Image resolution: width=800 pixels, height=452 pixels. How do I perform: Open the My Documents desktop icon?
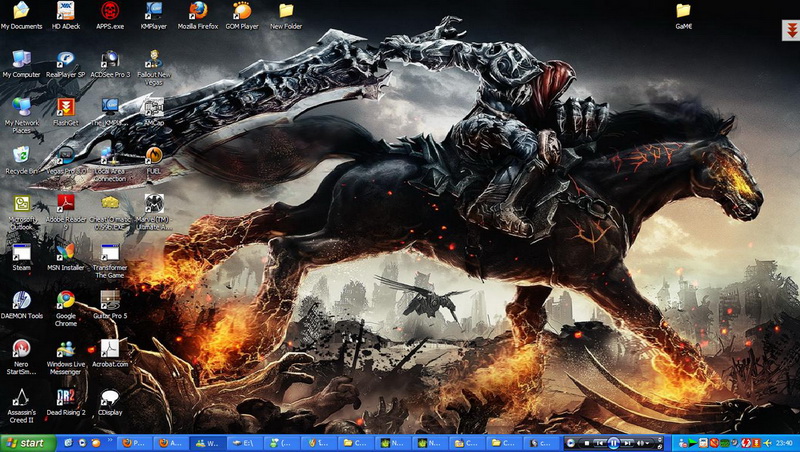(x=21, y=16)
